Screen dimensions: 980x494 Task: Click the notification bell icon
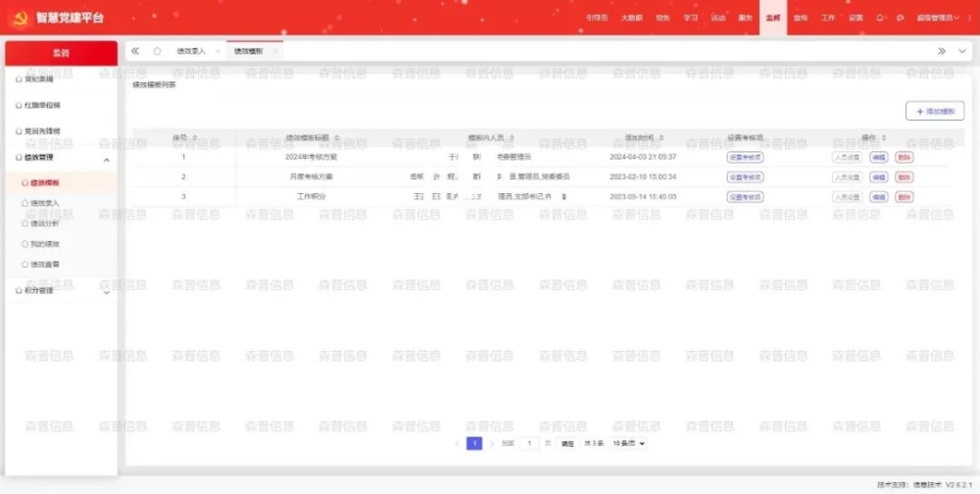(880, 18)
